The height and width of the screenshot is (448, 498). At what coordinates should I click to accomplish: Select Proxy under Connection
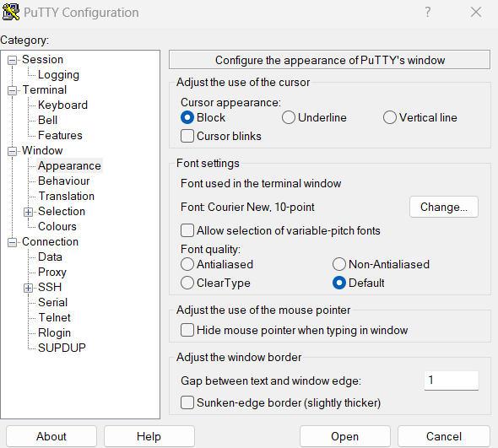(x=52, y=273)
